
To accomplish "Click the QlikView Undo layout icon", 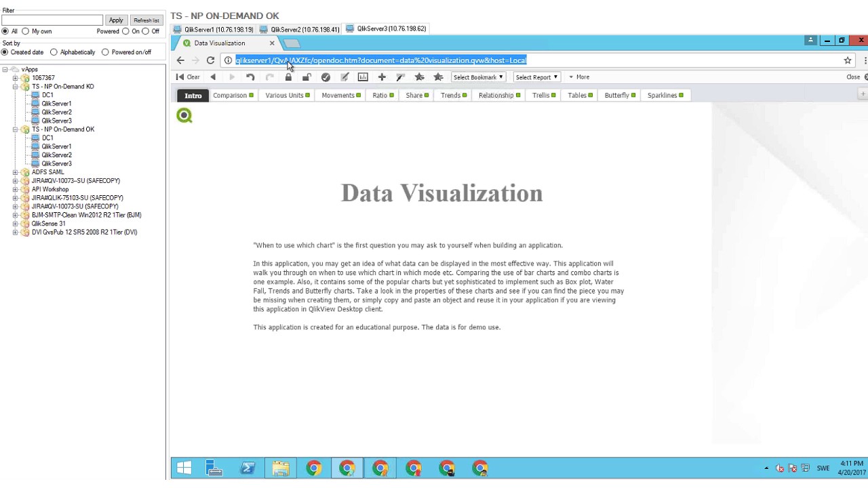I will (250, 77).
